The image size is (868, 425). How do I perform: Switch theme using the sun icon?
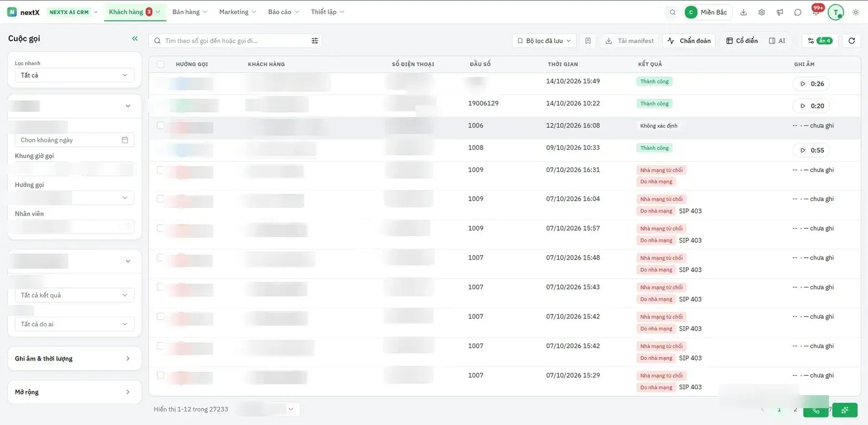tap(856, 12)
